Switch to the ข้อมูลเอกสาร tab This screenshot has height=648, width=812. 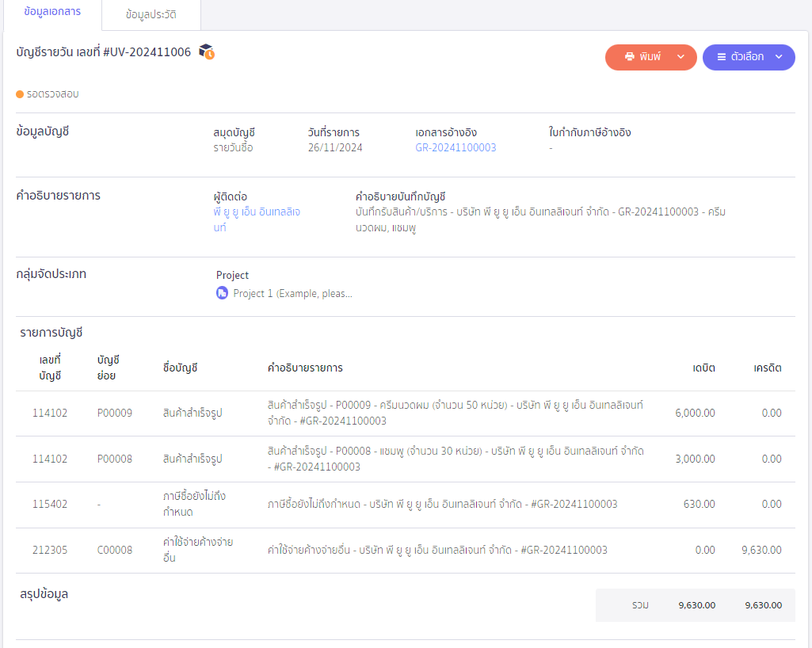click(52, 14)
